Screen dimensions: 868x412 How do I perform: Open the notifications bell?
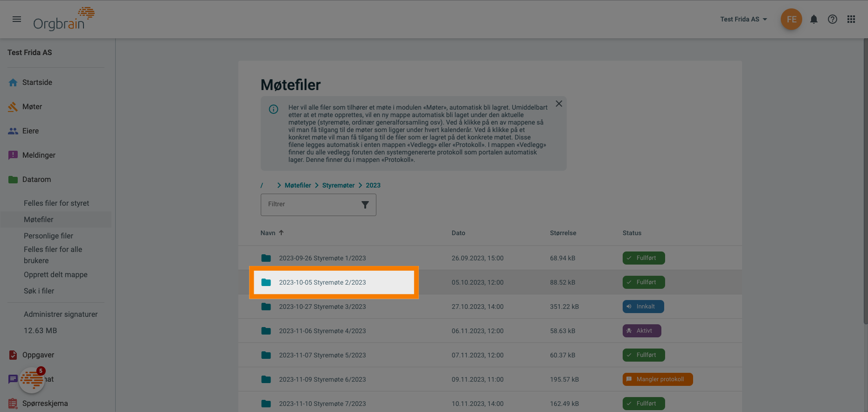click(814, 19)
